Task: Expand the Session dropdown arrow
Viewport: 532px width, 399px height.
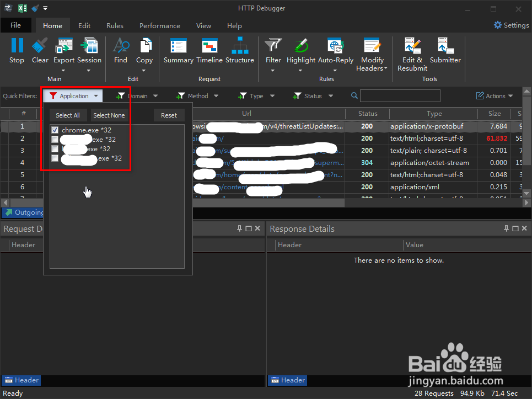Action: click(x=89, y=71)
